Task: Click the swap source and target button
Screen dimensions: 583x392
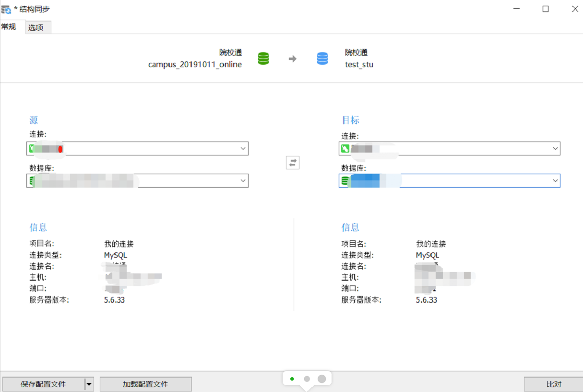Action: (293, 163)
